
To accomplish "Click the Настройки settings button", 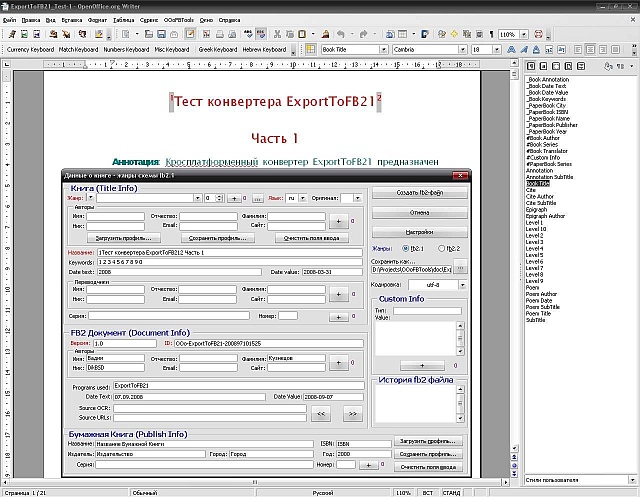I will (419, 231).
